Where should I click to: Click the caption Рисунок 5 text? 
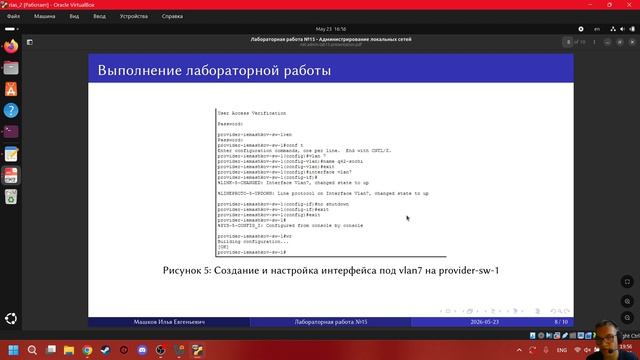(x=331, y=270)
